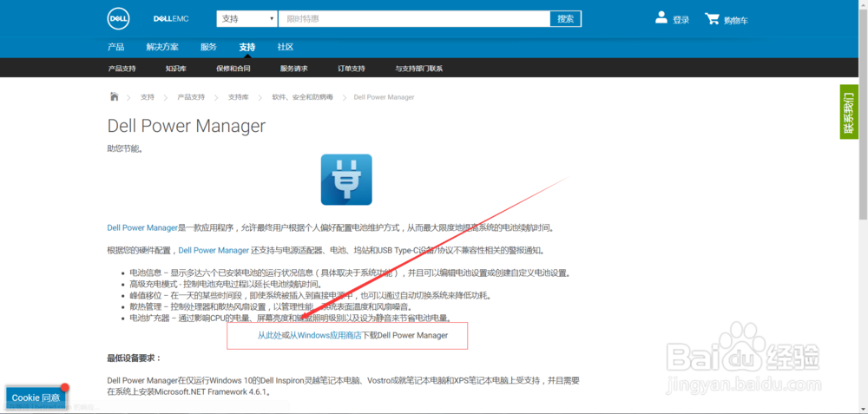Open the 支持 search category dropdown
Screen dimensions: 868x414
click(x=247, y=19)
